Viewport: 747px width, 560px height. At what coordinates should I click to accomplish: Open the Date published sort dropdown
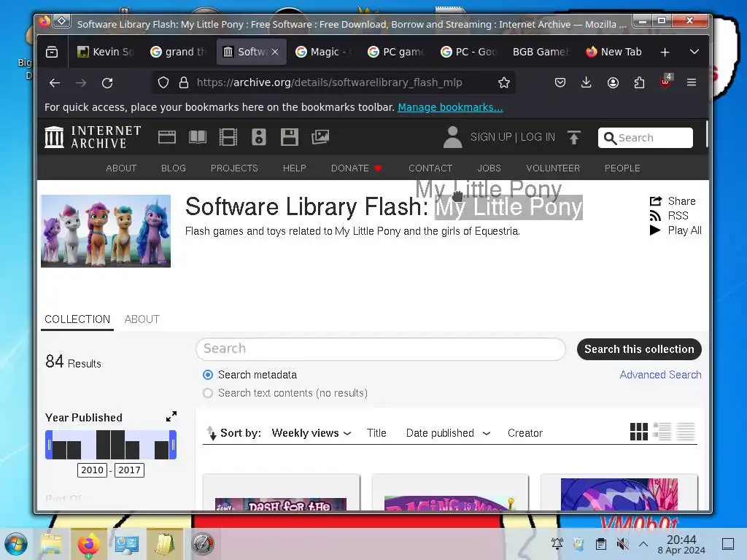pos(449,433)
